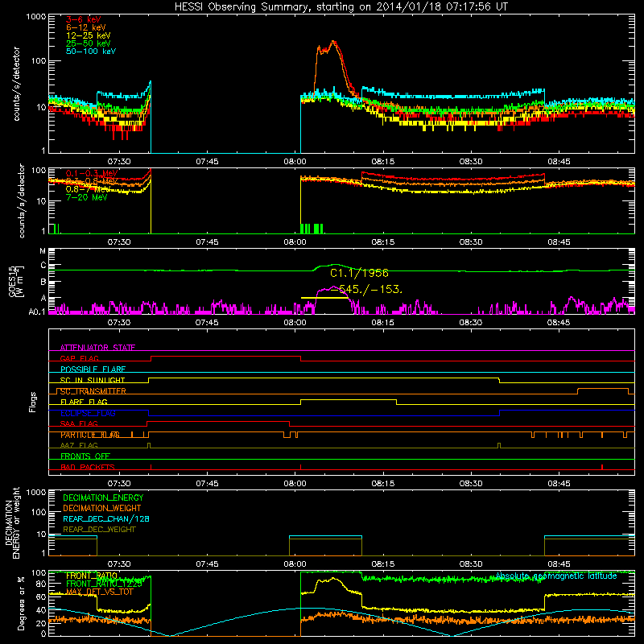This screenshot has width=644, height=644.
Task: Select the DECIMATION_ENERGY legend label
Action: [103, 497]
